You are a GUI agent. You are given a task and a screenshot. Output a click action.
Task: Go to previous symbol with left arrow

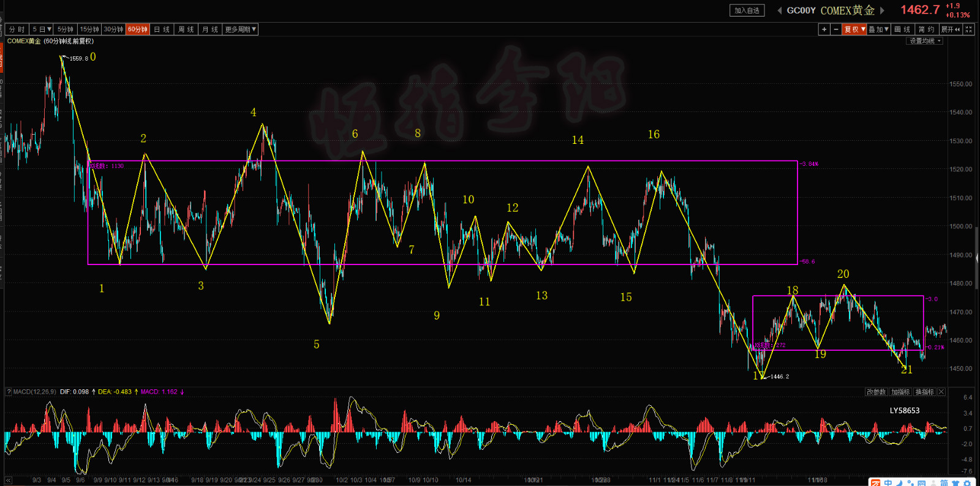tap(779, 10)
